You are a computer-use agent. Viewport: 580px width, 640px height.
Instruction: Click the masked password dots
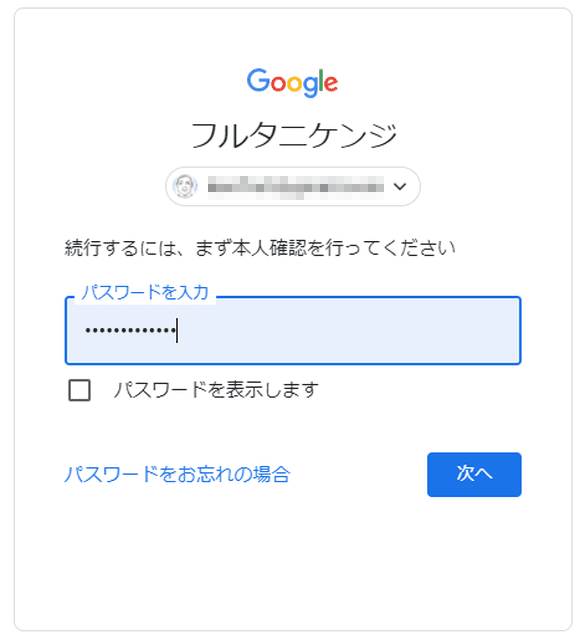point(130,330)
